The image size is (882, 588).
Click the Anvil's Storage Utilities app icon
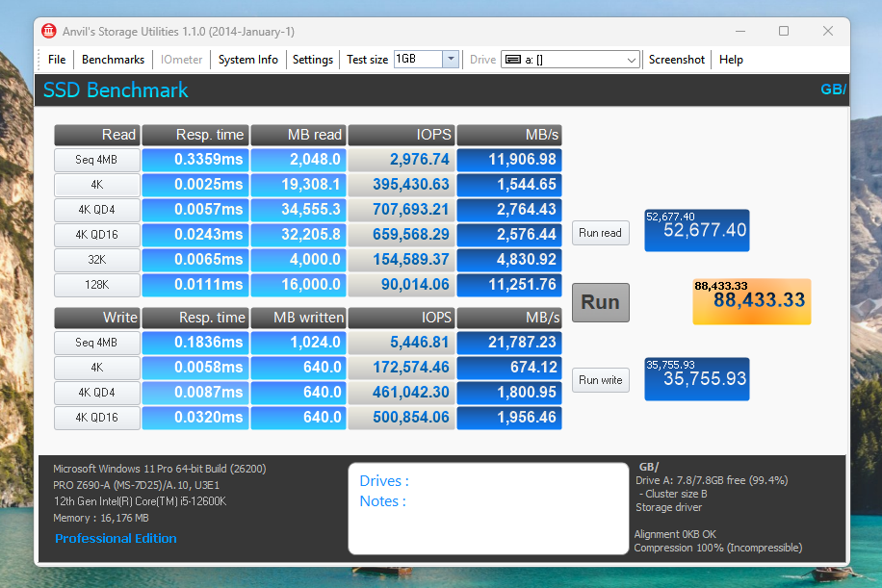pos(49,31)
